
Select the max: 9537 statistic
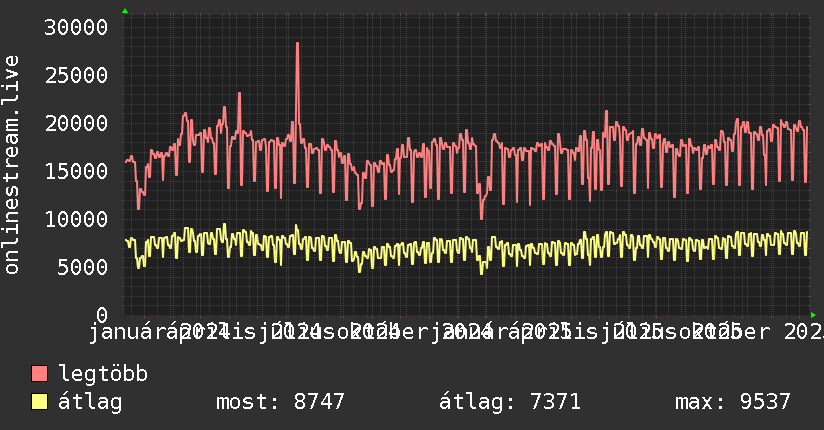pyautogui.click(x=733, y=402)
